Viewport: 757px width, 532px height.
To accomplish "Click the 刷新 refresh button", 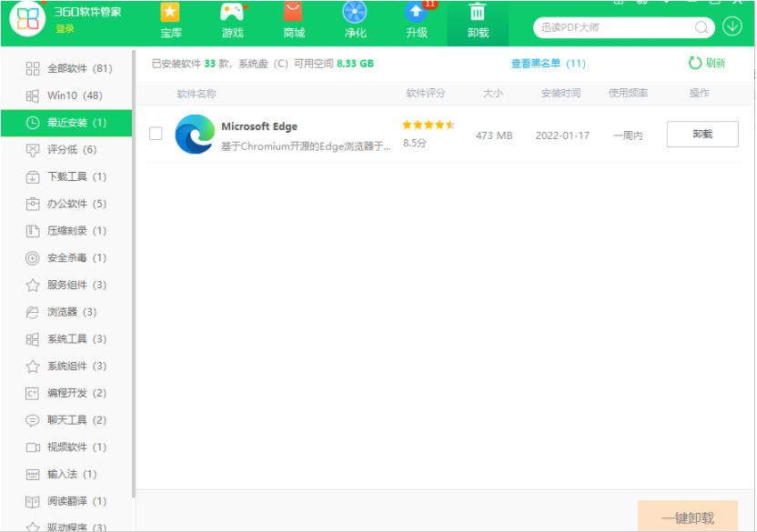I will pos(707,63).
